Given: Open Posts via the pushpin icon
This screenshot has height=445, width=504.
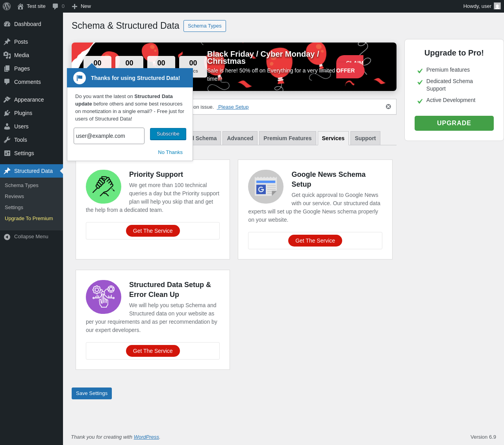Looking at the screenshot, I should pyautogui.click(x=7, y=42).
